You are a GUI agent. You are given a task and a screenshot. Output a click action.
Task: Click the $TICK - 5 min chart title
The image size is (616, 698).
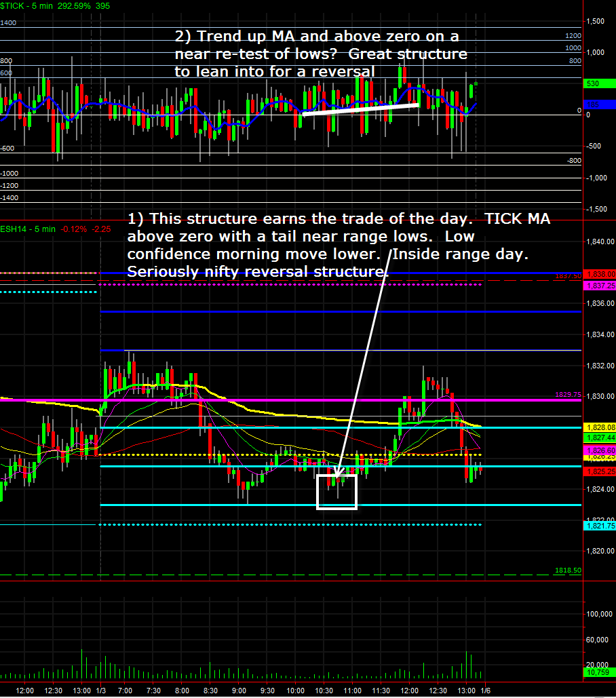pos(26,6)
